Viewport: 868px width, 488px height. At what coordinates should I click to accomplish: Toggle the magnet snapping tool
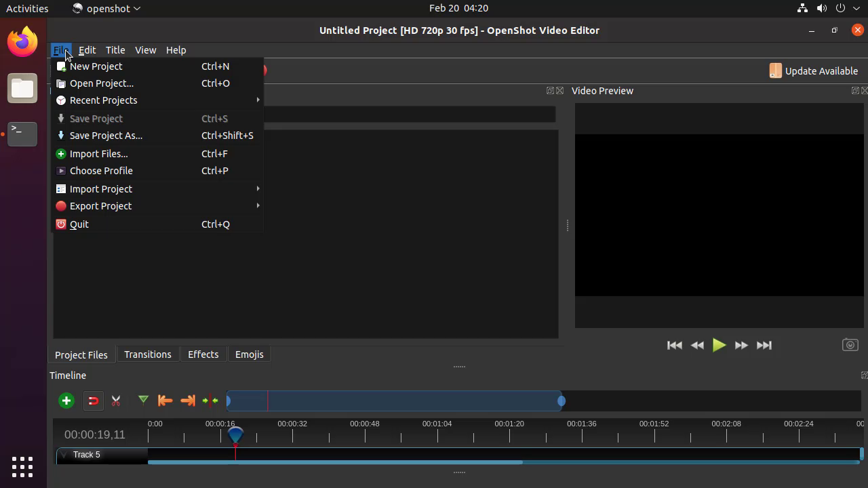point(94,401)
